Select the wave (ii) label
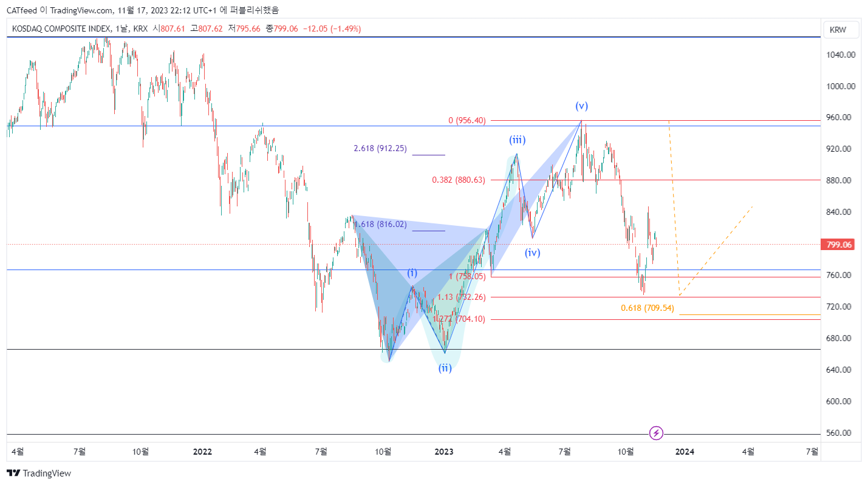Viewport: 868px width, 485px height. [445, 368]
